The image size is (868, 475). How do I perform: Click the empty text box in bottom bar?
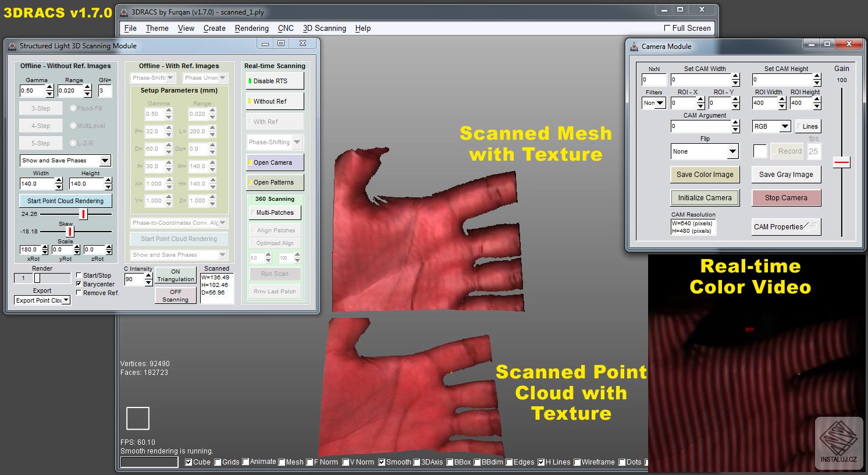[149, 462]
